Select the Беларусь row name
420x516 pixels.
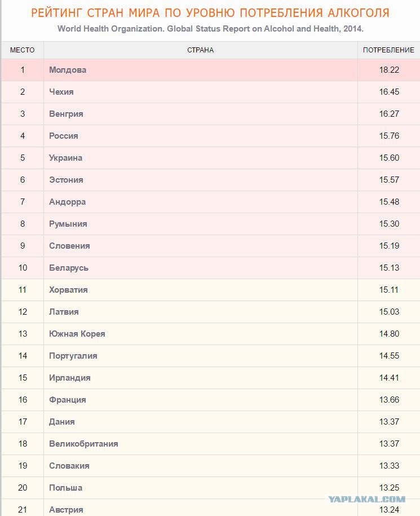click(x=69, y=268)
